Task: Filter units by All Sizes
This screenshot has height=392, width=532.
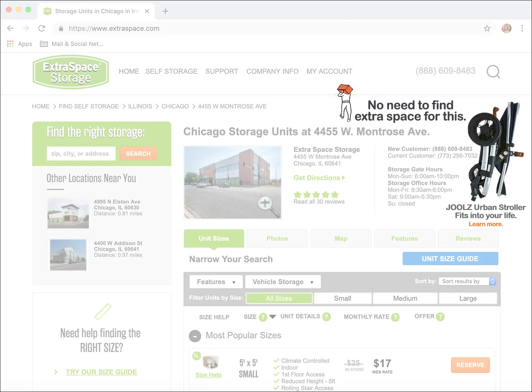Action: click(279, 298)
